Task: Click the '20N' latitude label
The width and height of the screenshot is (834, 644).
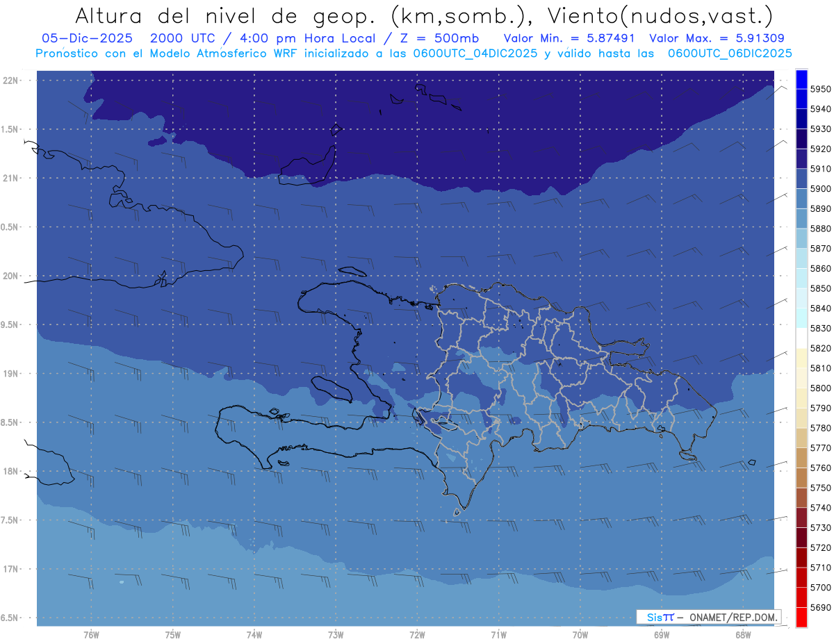Action: tap(10, 276)
